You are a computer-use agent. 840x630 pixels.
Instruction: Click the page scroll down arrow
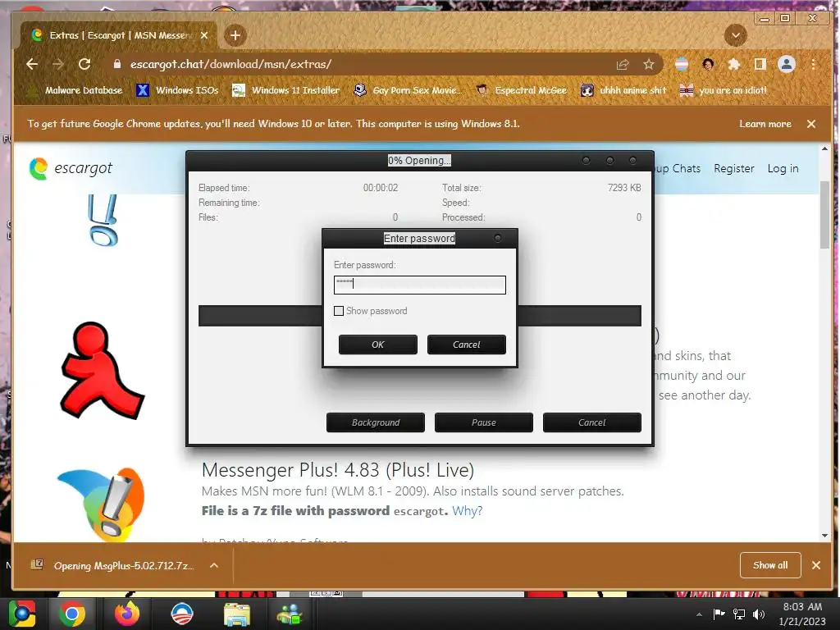coord(824,535)
